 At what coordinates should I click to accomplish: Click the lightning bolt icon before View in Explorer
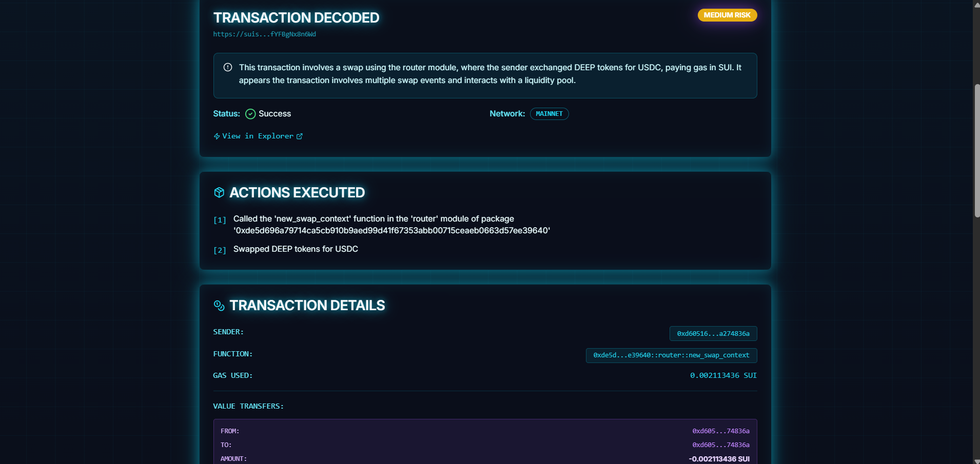click(216, 136)
